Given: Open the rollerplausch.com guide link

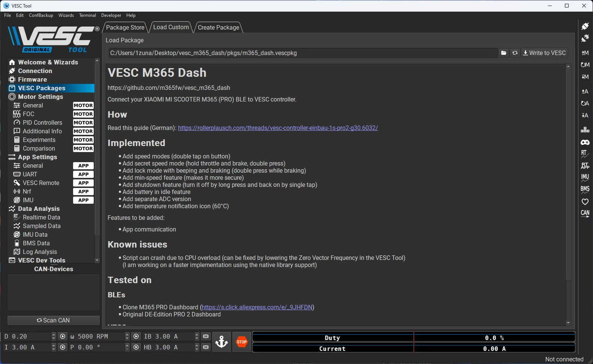Looking at the screenshot, I should point(278,128).
